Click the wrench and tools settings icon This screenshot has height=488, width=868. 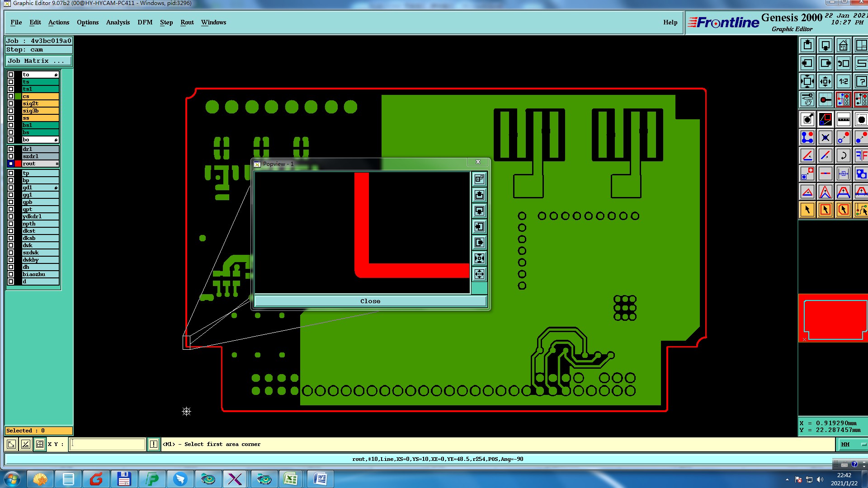[807, 99]
